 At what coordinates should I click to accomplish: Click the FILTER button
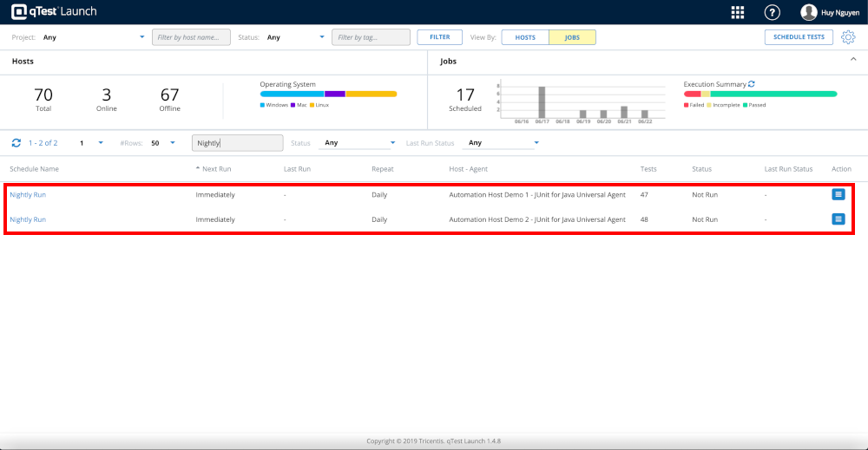pyautogui.click(x=439, y=37)
